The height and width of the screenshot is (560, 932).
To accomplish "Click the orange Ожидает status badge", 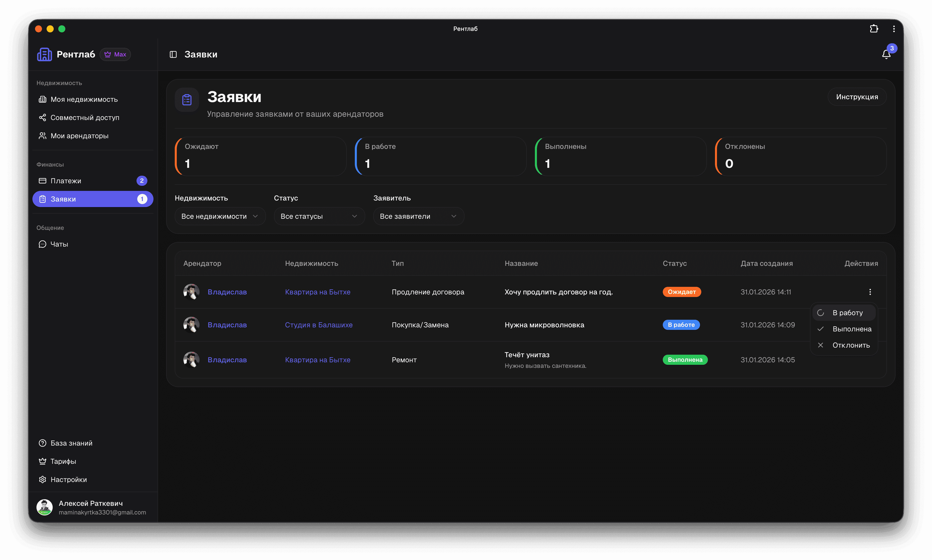I will (681, 292).
